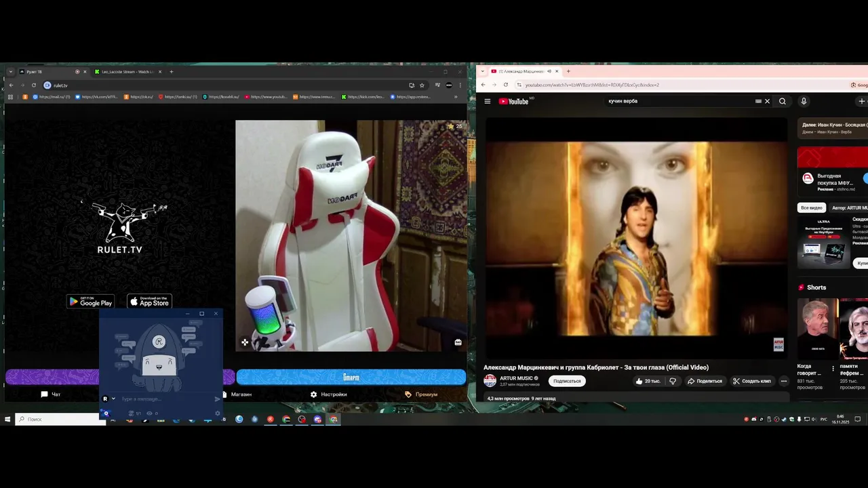This screenshot has width=868, height=488.
Task: Click the star counter on webcam preview
Action: (454, 126)
